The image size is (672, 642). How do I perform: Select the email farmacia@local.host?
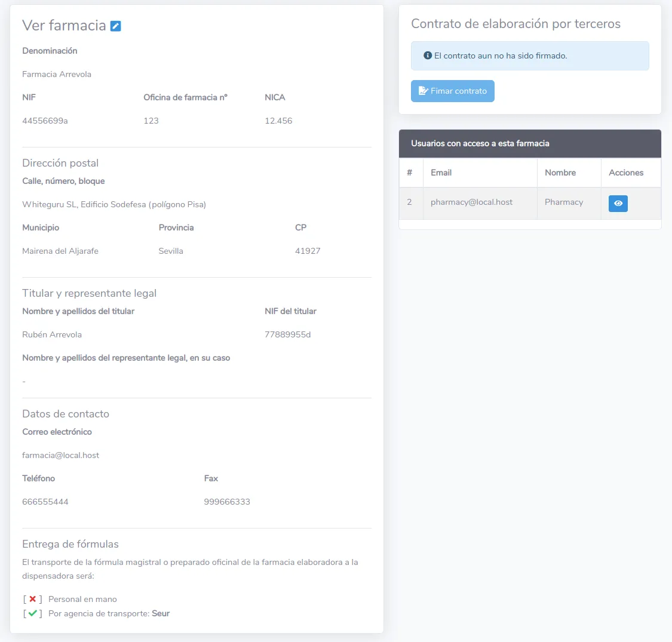coord(60,455)
